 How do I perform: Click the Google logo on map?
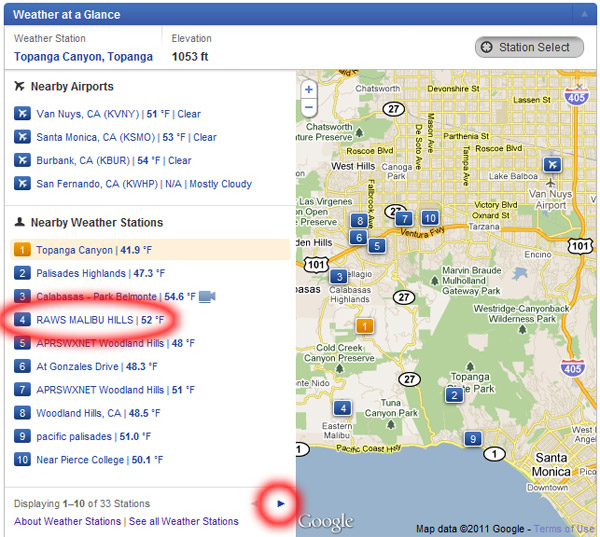[326, 522]
